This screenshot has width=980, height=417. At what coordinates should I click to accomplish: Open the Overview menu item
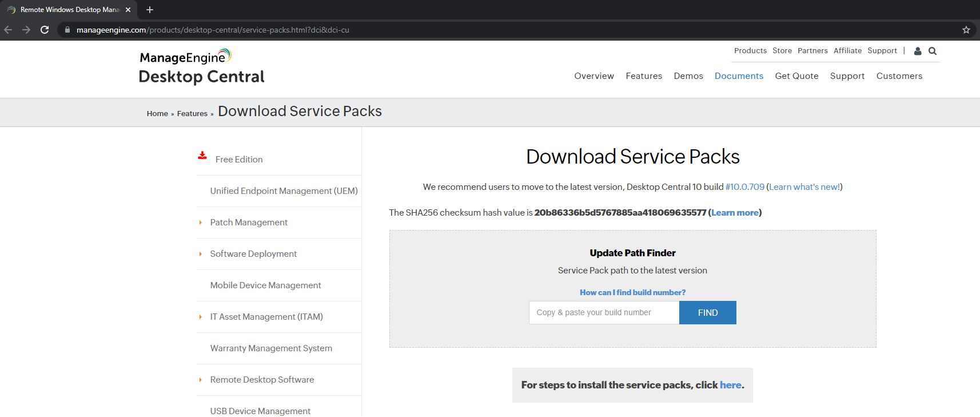click(x=594, y=76)
